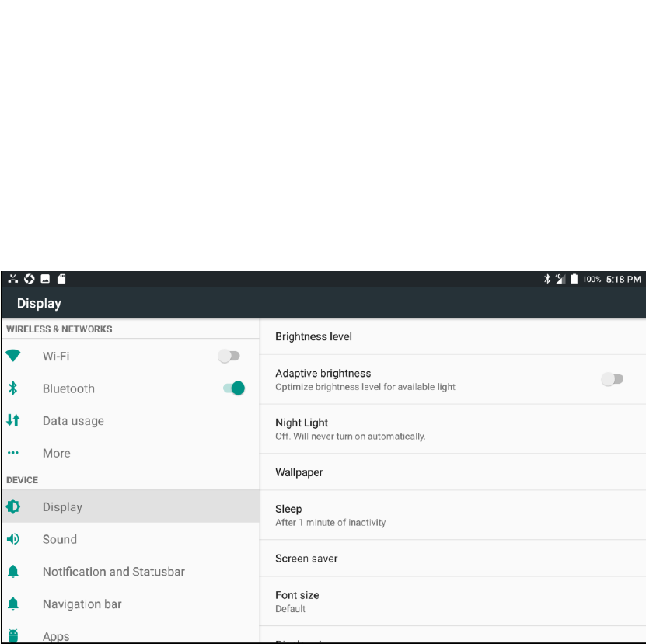Image resolution: width=646 pixels, height=644 pixels.
Task: Open Bluetooth settings
Action: pos(130,388)
